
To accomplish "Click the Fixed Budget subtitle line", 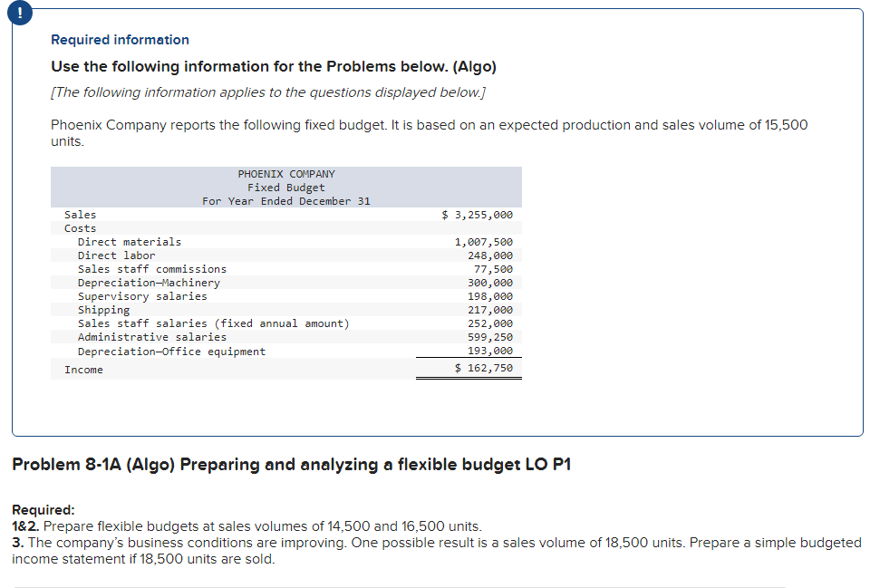I will point(285,187).
